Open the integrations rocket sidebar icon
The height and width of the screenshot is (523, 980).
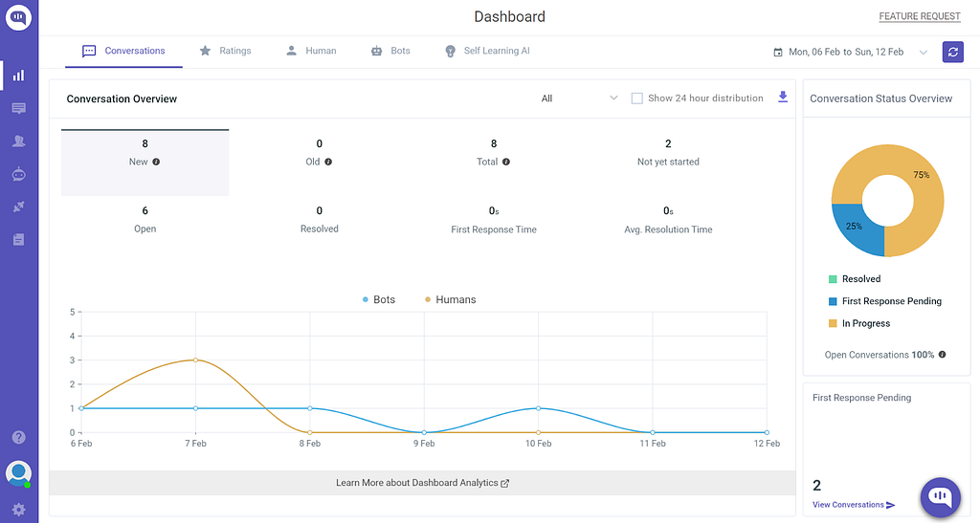[19, 207]
